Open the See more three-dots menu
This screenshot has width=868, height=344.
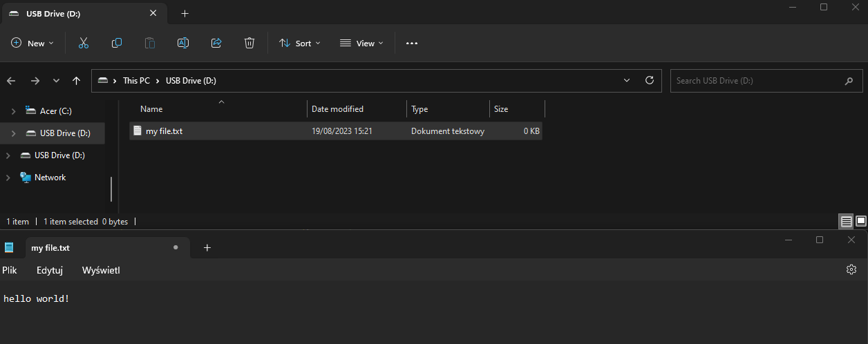pos(412,43)
